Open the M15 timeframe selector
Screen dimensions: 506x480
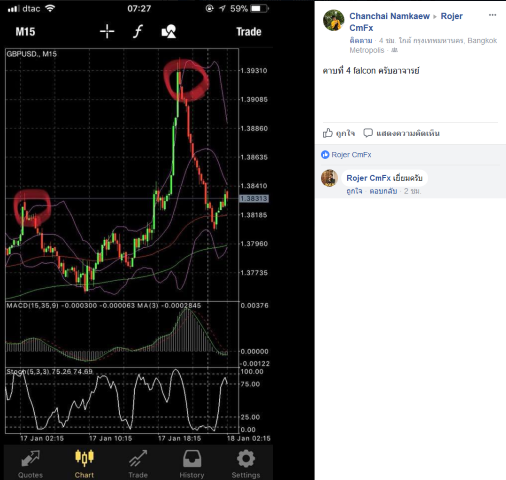tap(25, 32)
